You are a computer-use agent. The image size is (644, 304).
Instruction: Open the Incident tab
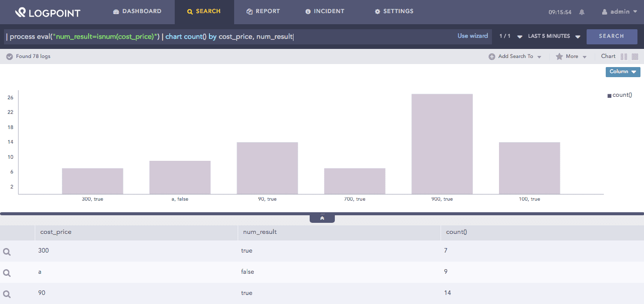click(325, 11)
